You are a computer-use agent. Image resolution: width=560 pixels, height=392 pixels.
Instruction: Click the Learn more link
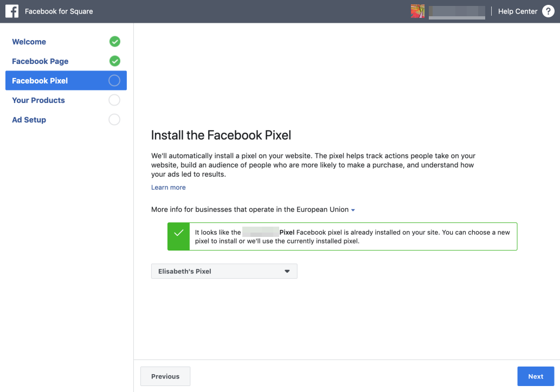[168, 187]
